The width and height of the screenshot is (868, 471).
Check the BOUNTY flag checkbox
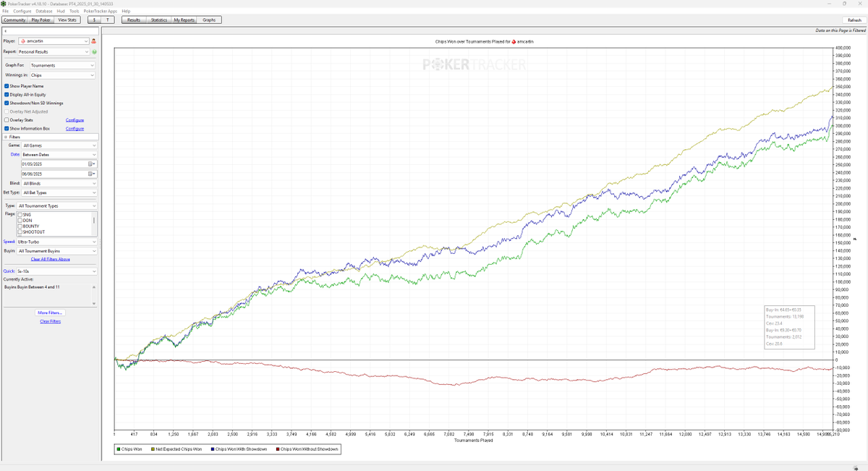tap(20, 226)
